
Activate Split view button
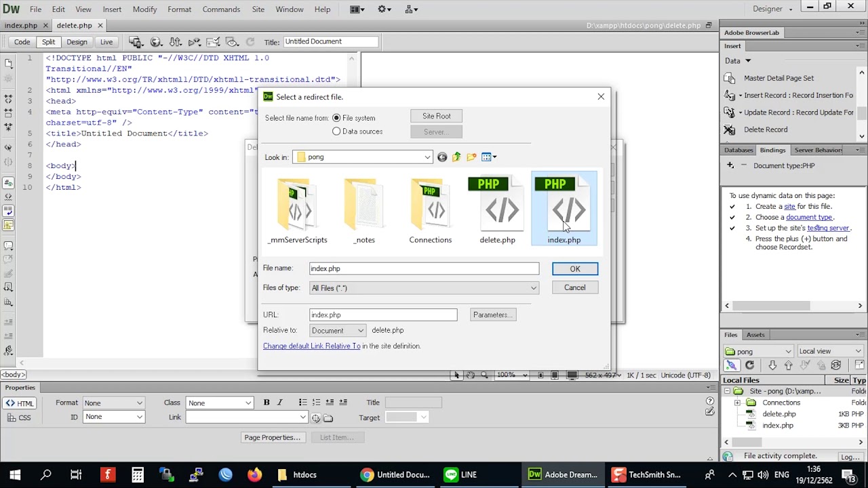tap(49, 42)
